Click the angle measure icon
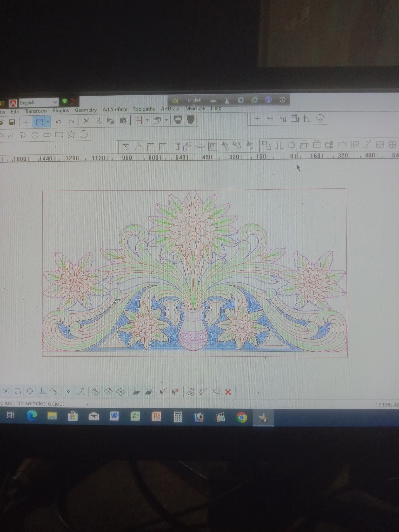Image resolution: width=399 pixels, height=532 pixels. point(308,119)
